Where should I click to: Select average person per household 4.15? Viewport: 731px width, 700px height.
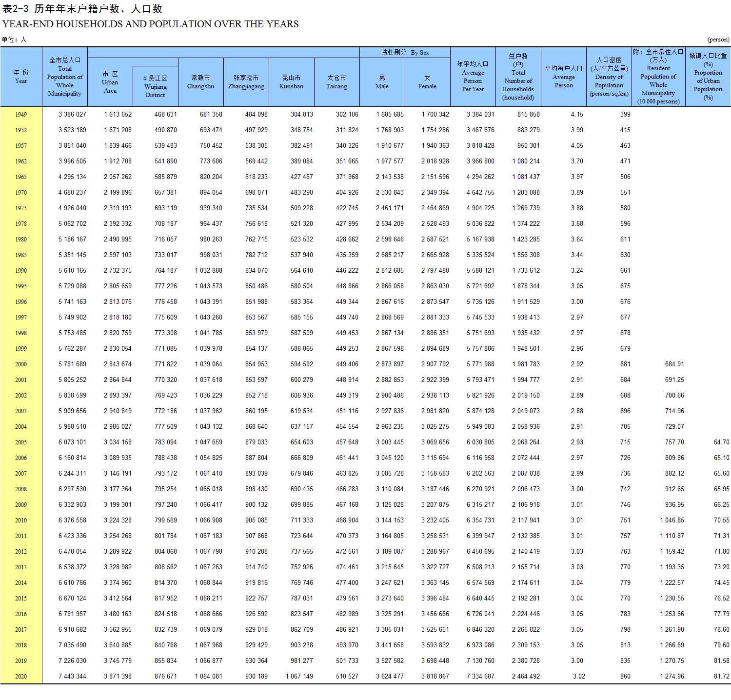(x=577, y=114)
